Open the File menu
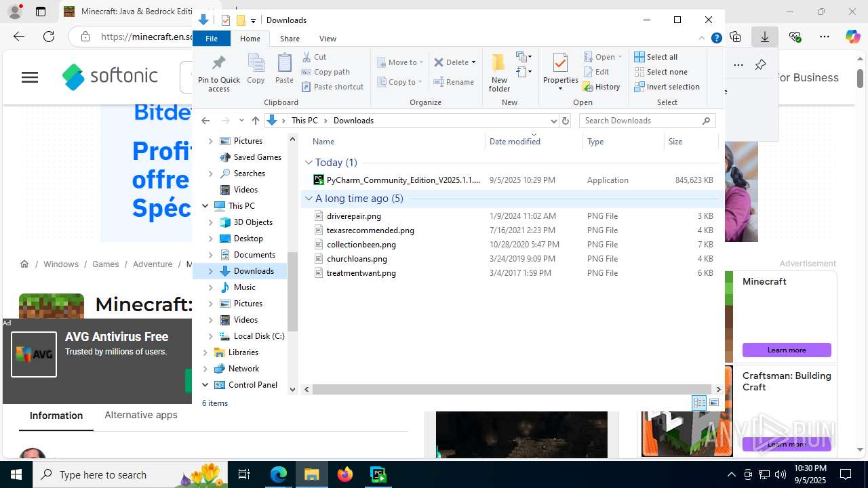The width and height of the screenshot is (868, 488). [x=212, y=39]
